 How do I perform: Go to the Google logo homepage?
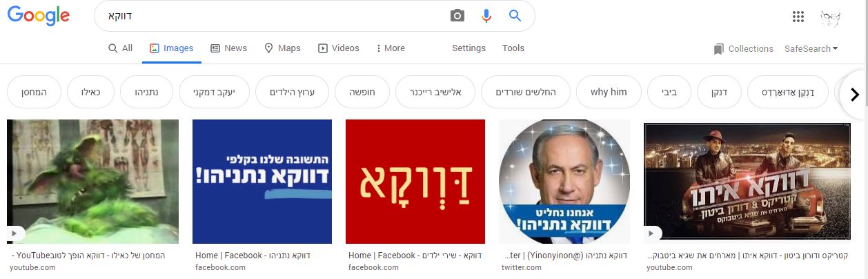click(x=39, y=16)
